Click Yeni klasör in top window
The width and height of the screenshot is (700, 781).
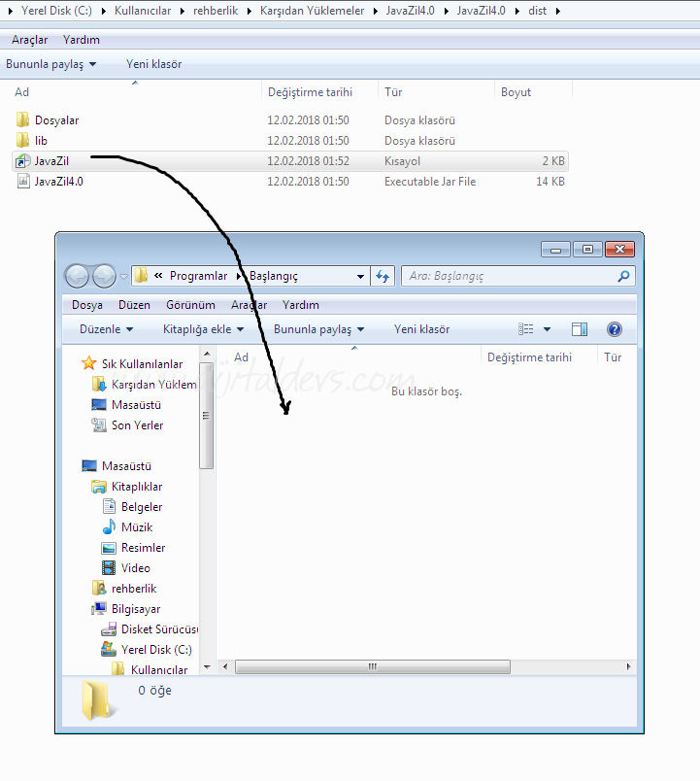coord(153,64)
